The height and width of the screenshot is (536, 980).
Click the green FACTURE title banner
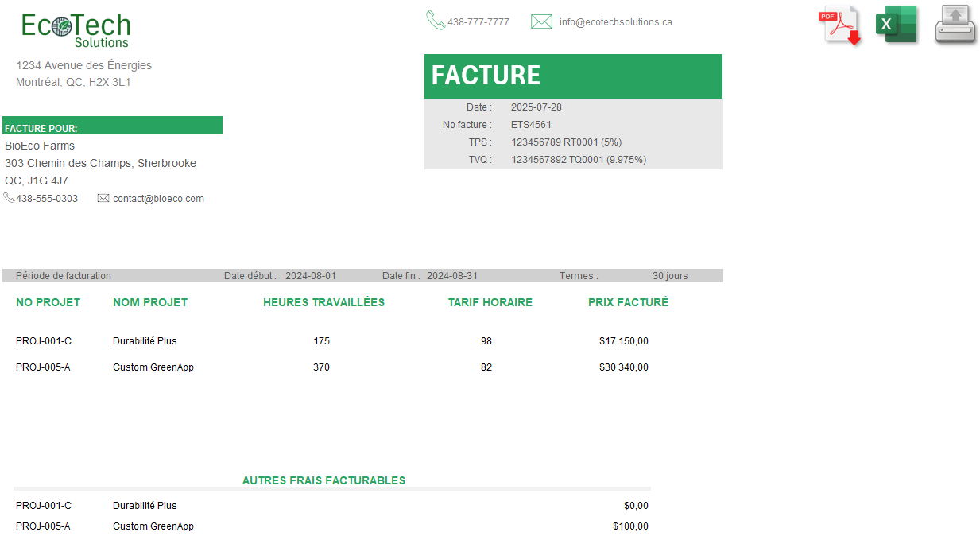[x=572, y=76]
